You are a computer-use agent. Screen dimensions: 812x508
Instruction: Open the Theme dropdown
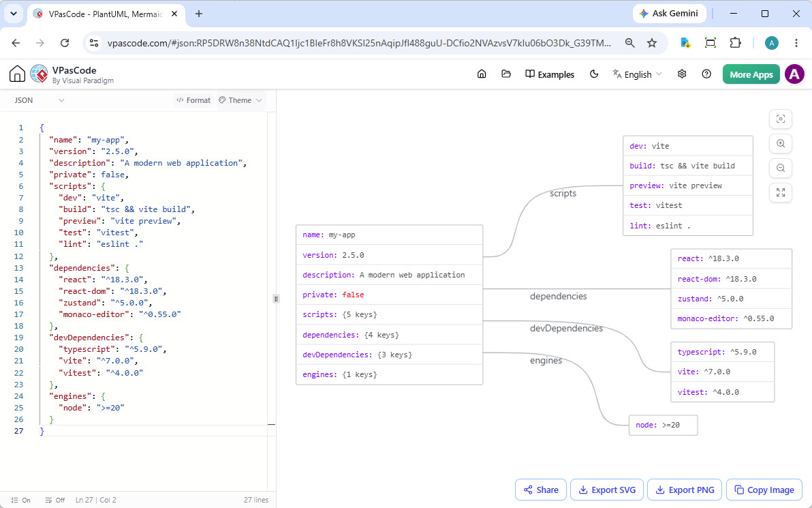pos(240,100)
